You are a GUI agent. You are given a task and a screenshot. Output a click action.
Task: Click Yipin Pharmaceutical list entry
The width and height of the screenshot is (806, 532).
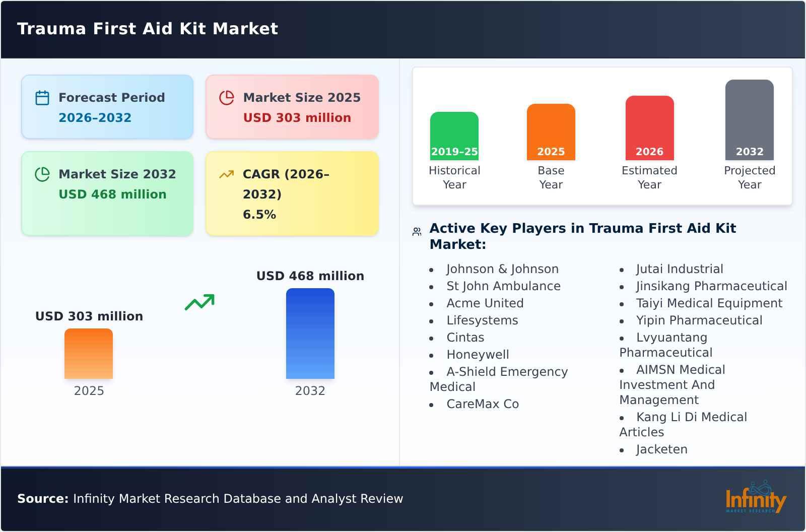point(699,320)
